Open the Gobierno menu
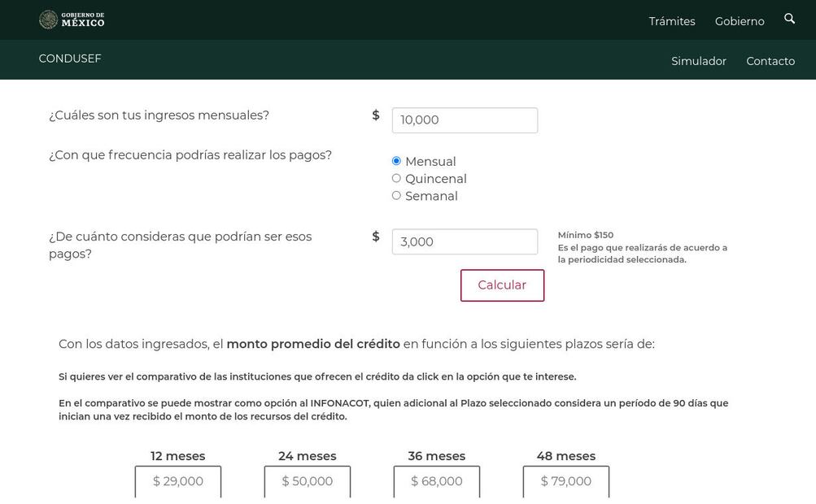 740,21
